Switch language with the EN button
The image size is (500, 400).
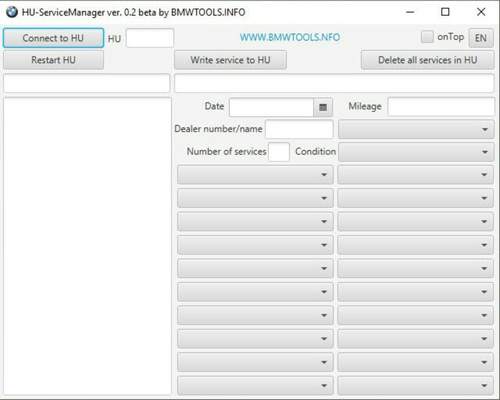[x=481, y=38]
